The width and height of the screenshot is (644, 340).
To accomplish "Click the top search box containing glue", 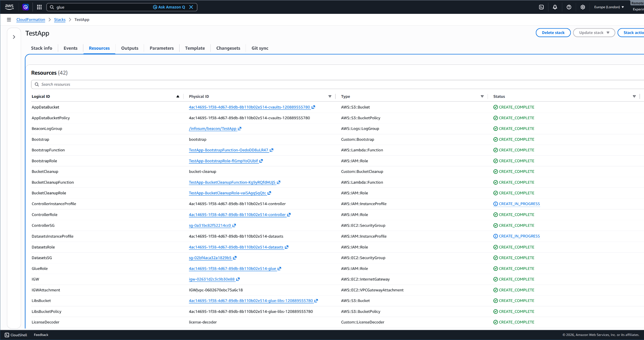I will pos(122,7).
